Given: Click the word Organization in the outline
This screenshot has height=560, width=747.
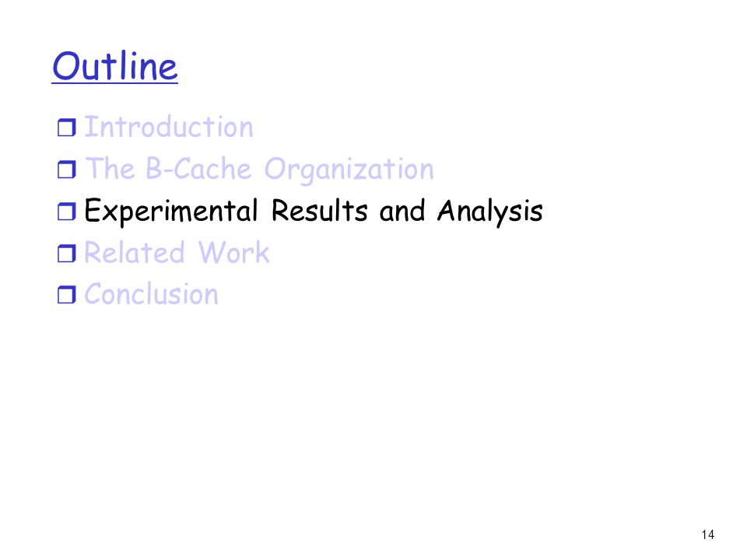Looking at the screenshot, I should [x=349, y=170].
